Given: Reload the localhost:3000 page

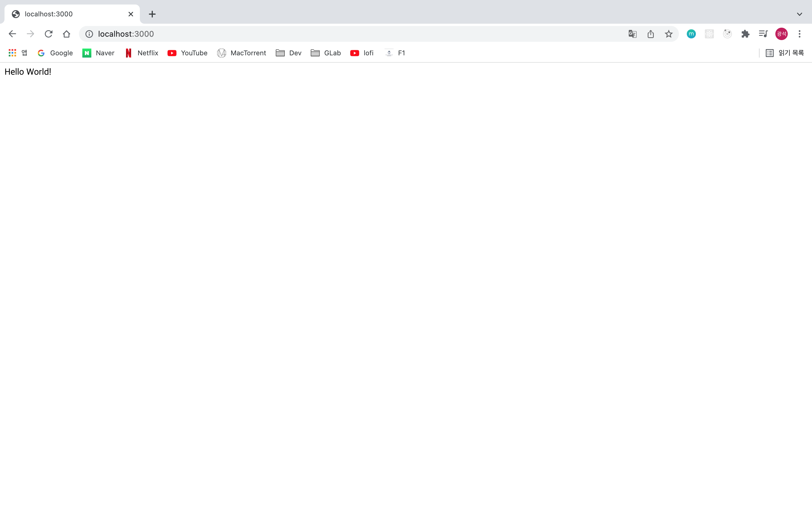Looking at the screenshot, I should 49,34.
